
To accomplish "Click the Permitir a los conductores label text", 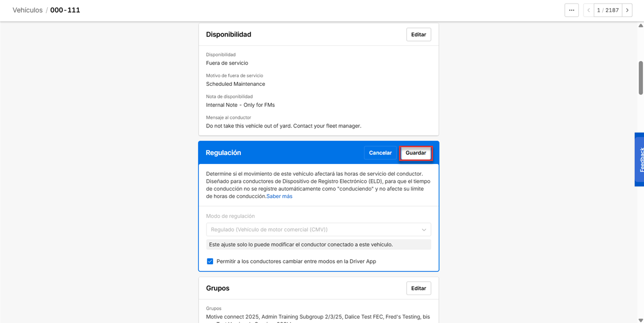I will click(296, 262).
